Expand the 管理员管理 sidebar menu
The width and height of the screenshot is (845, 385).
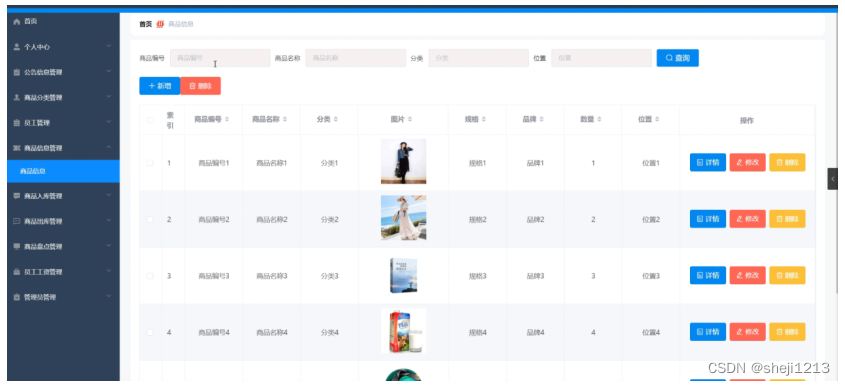64,297
